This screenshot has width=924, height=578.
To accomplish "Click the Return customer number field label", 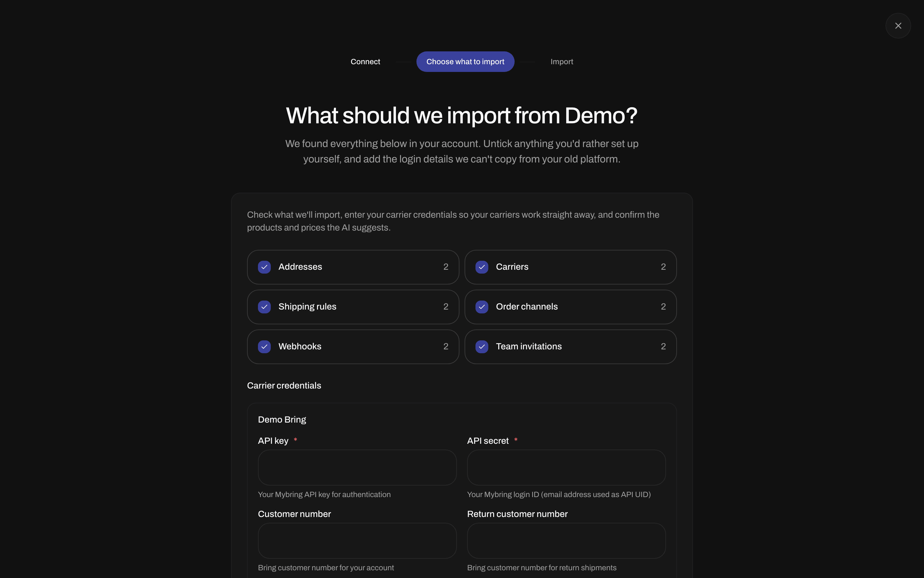I will (517, 514).
